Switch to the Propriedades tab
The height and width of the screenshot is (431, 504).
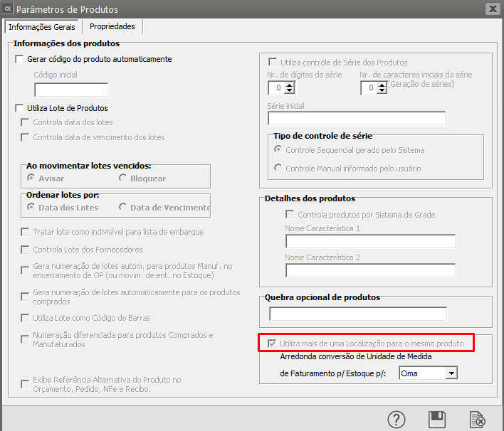(x=112, y=26)
